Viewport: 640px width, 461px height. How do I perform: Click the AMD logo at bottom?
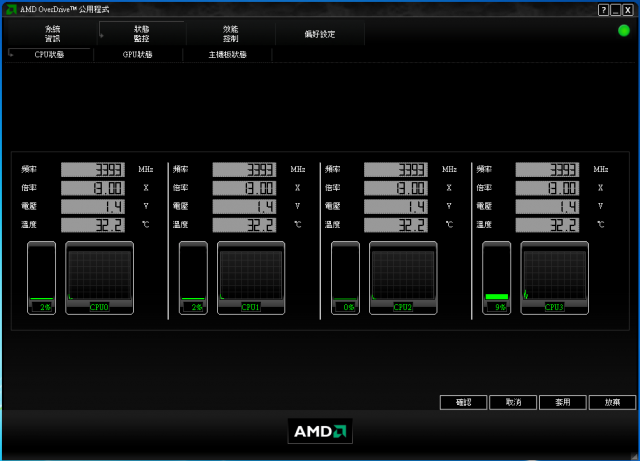[320, 431]
